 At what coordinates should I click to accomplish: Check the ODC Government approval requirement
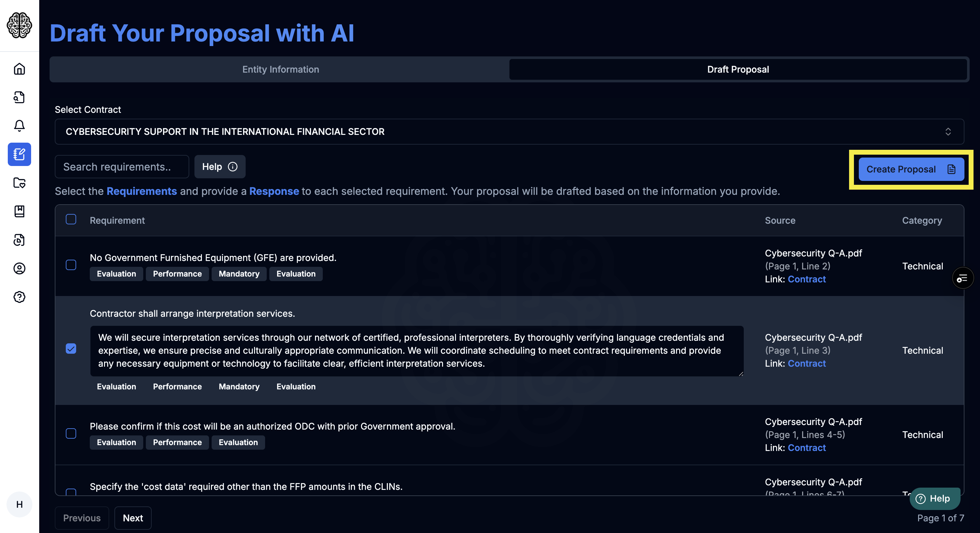[71, 434]
